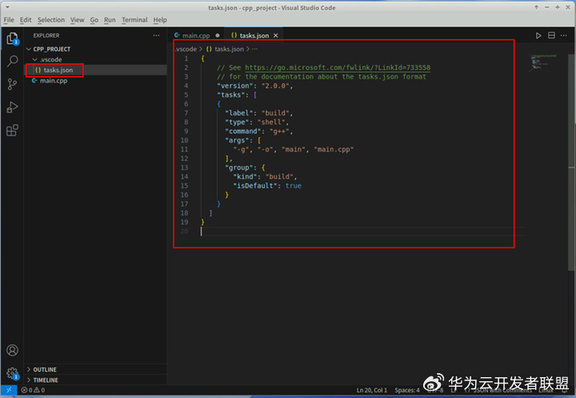This screenshot has width=576, height=398.
Task: Click the "kind": "build" line
Action: tap(265, 176)
